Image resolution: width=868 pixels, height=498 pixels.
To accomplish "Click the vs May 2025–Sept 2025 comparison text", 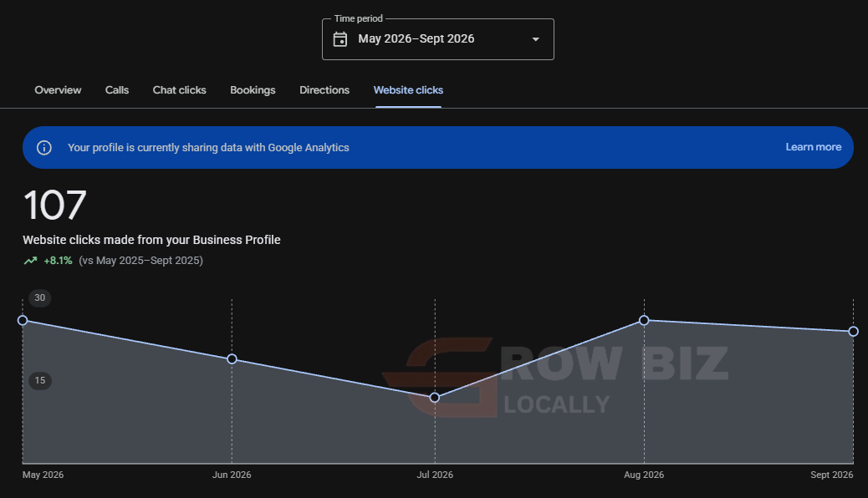I will tap(140, 260).
